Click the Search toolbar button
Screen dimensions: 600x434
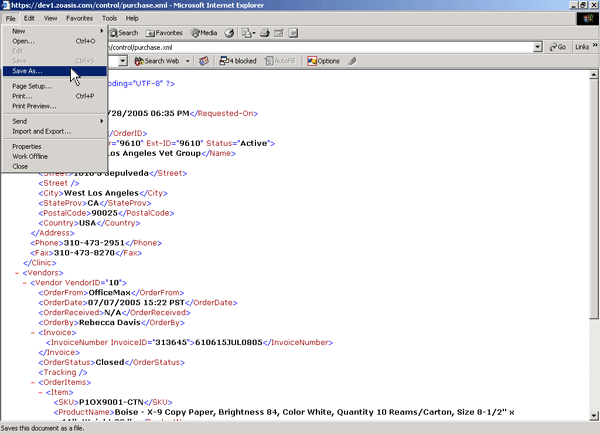coord(124,33)
